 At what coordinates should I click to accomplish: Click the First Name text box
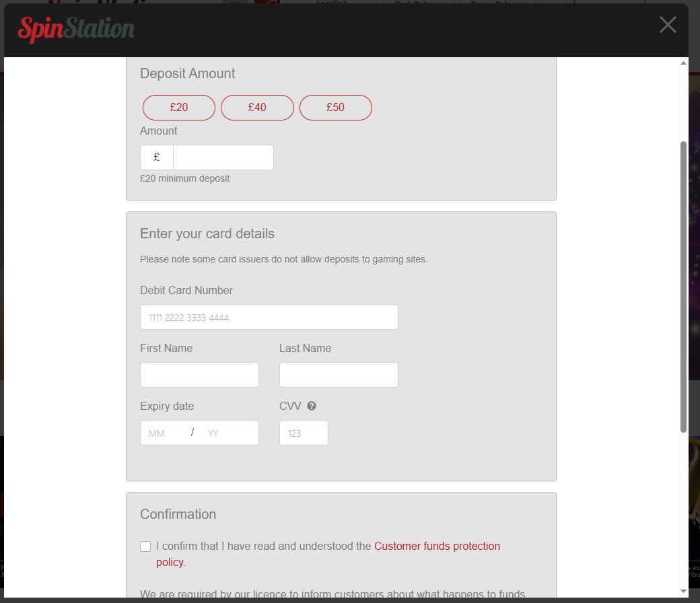pyautogui.click(x=199, y=375)
